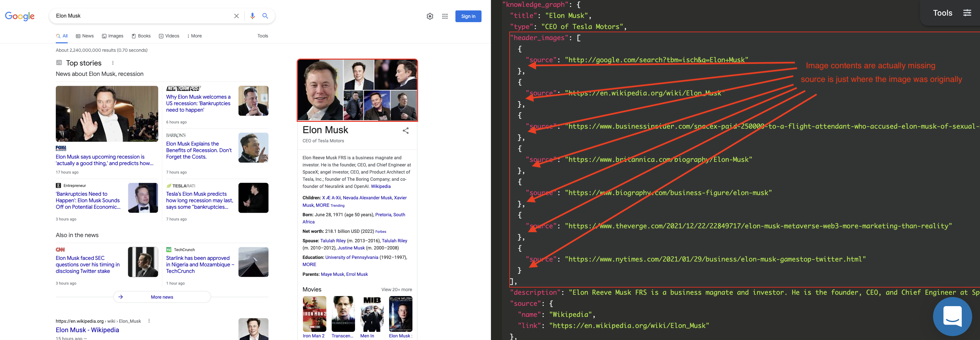Switch to the News tab
The width and height of the screenshot is (980, 340).
coord(84,36)
